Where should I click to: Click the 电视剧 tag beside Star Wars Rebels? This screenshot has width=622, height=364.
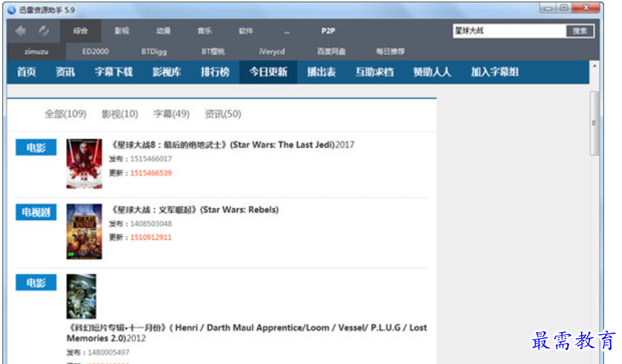(x=36, y=212)
